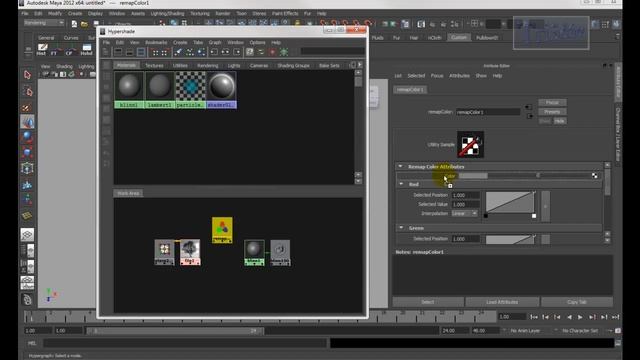
Task: Click the Select button at bottom
Action: click(x=428, y=302)
